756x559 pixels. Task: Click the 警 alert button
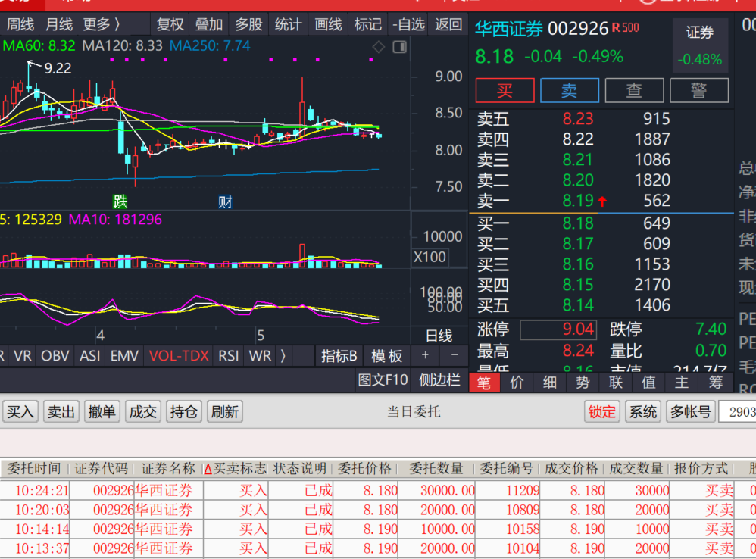click(x=698, y=90)
